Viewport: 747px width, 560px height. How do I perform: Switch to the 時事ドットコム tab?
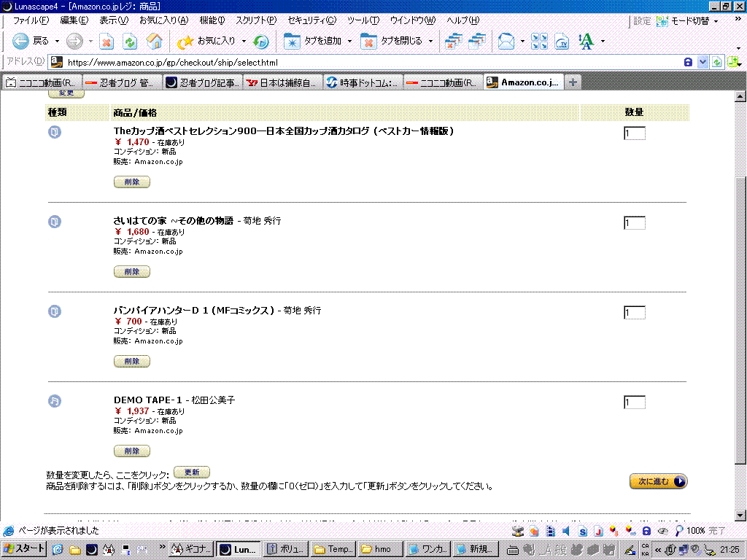tap(363, 83)
